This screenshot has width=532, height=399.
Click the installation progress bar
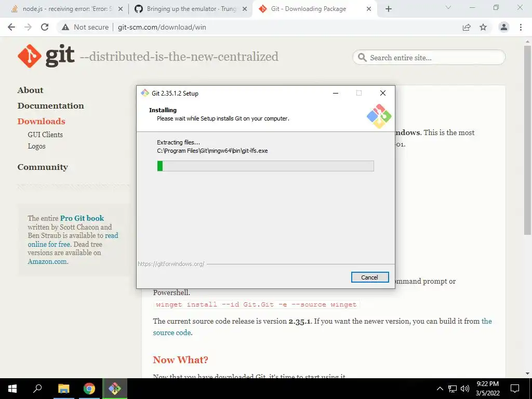point(265,166)
